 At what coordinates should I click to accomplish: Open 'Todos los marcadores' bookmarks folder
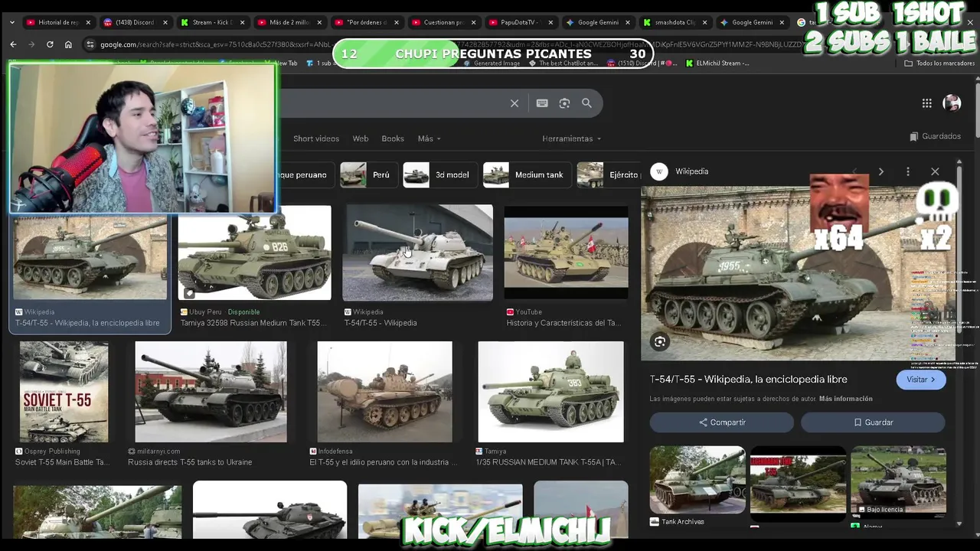pos(939,64)
